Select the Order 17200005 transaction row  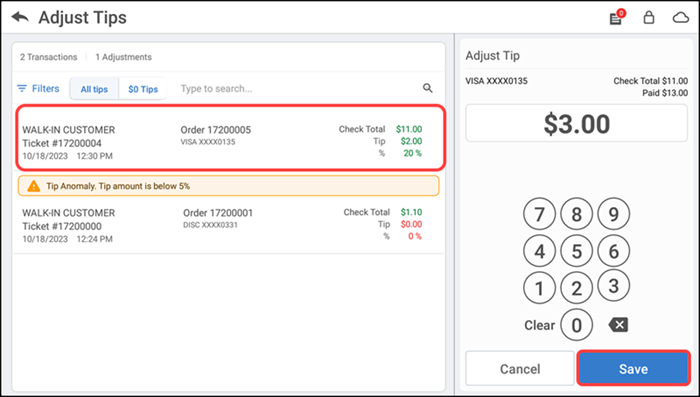click(x=230, y=138)
